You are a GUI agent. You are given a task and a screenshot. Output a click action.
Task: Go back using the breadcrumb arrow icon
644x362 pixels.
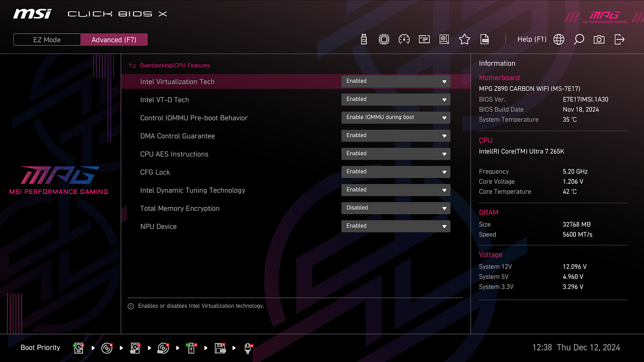click(132, 66)
